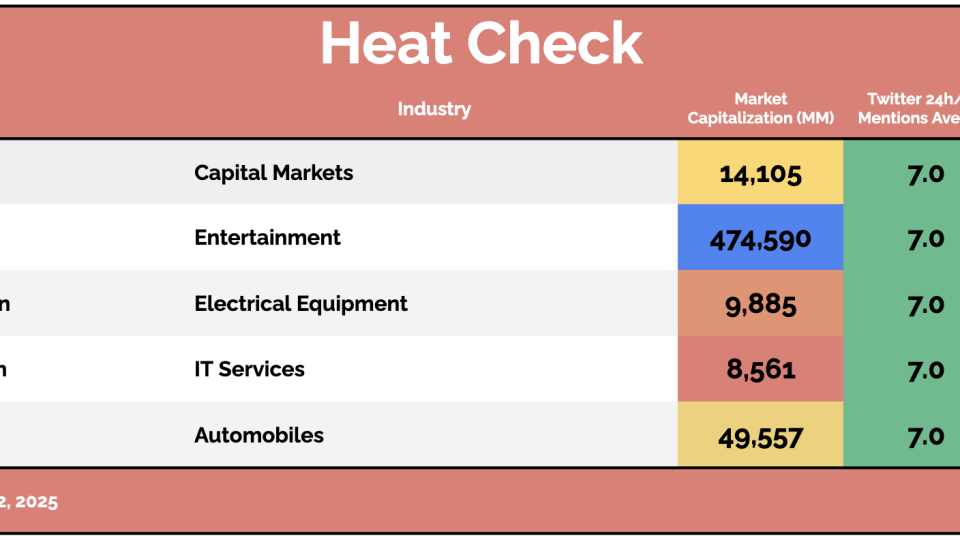Click the Twitter 24h Mentions column header

pos(912,108)
